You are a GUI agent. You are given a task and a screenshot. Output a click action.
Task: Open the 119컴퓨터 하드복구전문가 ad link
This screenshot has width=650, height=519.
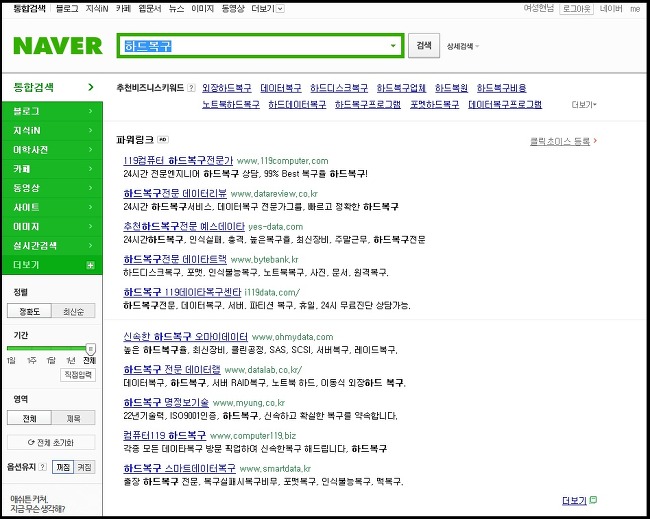178,160
